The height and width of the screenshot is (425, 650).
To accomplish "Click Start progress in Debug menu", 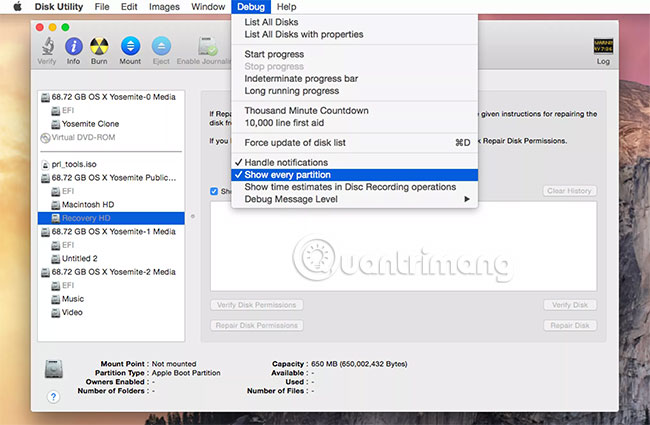I will point(354,54).
